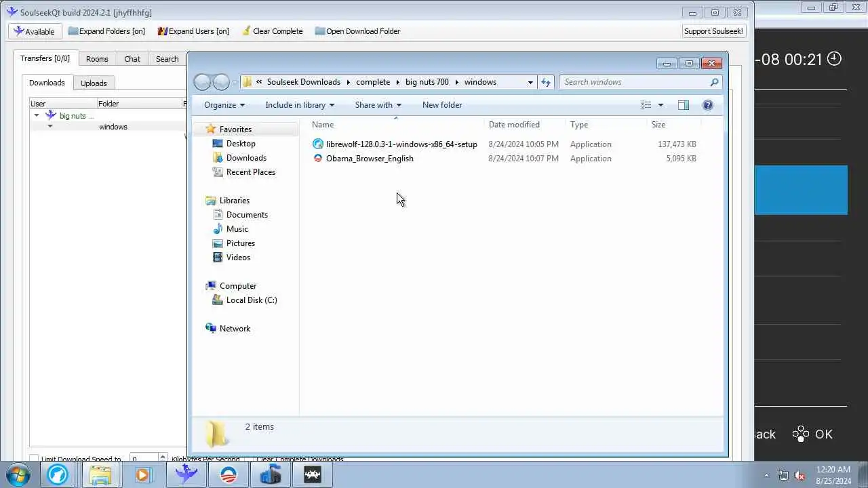Launch LibreWolf from the taskbar
Screen dimensions: 868x488
pyautogui.click(x=58, y=474)
